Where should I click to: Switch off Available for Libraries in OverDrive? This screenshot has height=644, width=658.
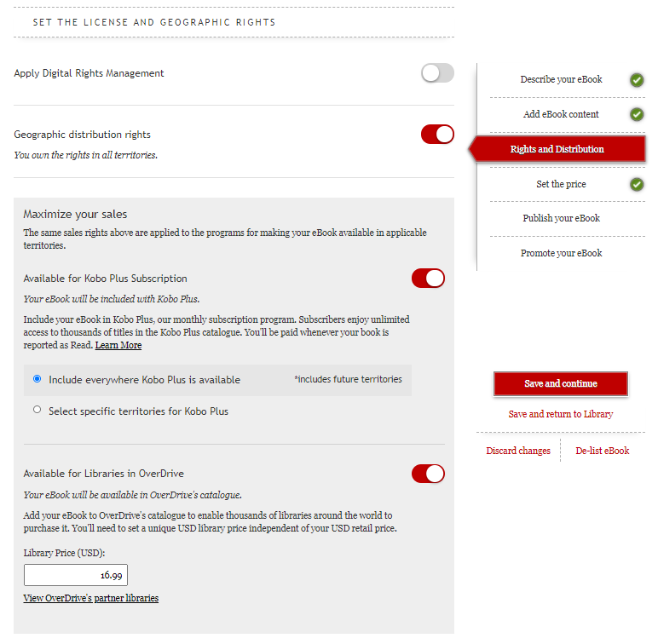428,474
